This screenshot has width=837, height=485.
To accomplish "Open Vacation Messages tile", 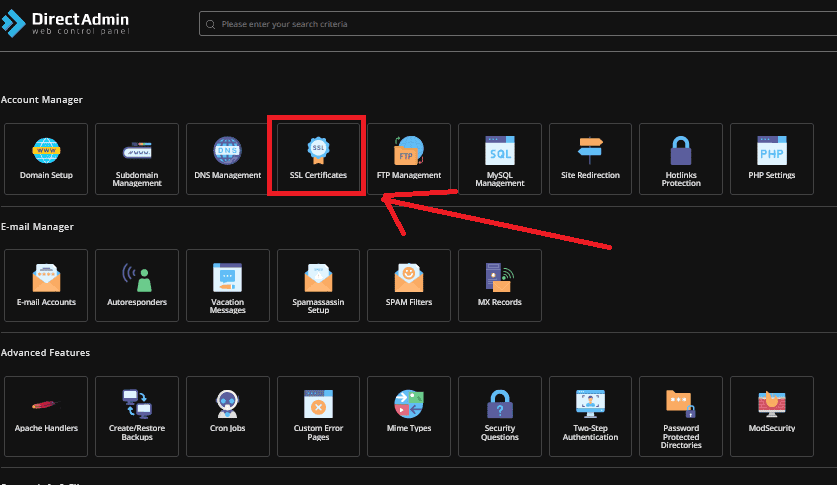I will pos(227,285).
